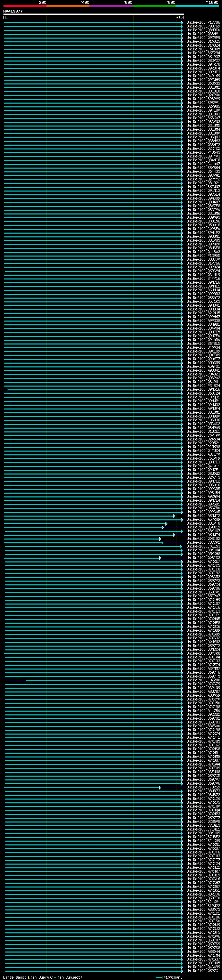
Task: Select the UniRef100_A6MWT4 label
Action: (x=203, y=535)
